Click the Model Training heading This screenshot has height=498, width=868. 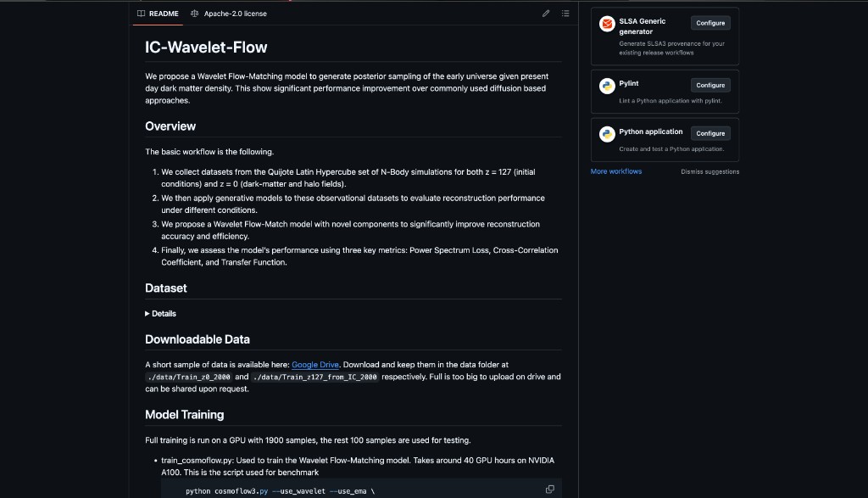[x=185, y=415]
